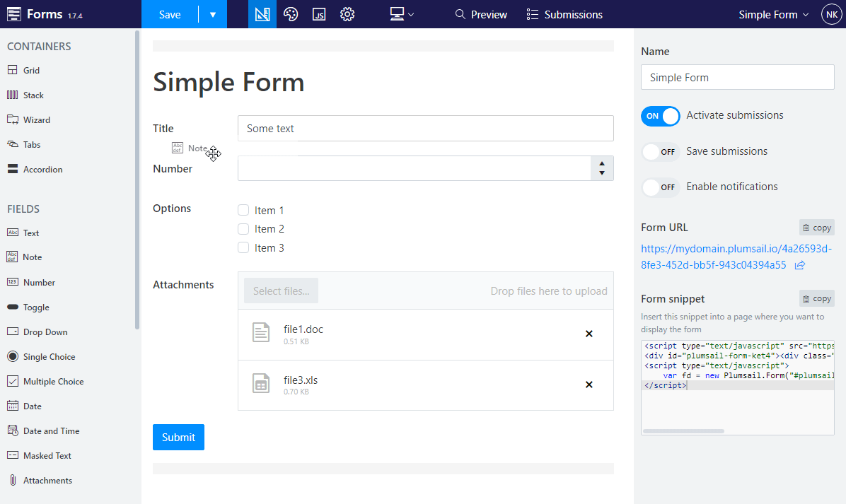Image resolution: width=846 pixels, height=504 pixels.
Task: Click the file1.doc document icon
Action: click(x=261, y=332)
